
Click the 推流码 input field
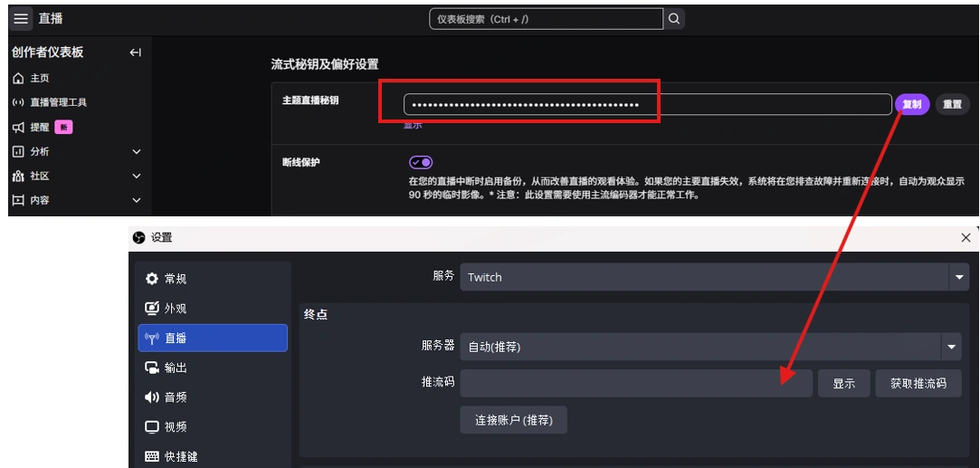click(636, 384)
